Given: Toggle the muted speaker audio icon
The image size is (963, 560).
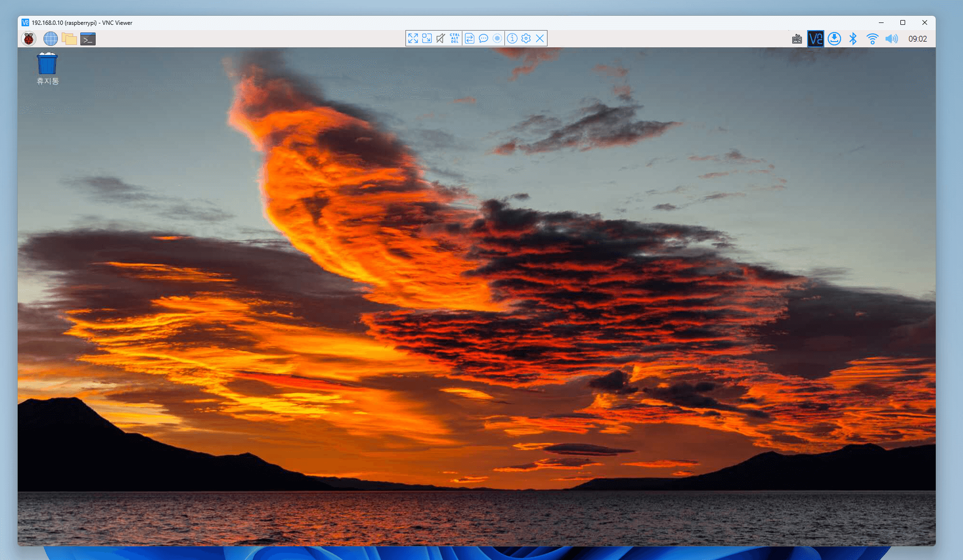Looking at the screenshot, I should [x=441, y=39].
